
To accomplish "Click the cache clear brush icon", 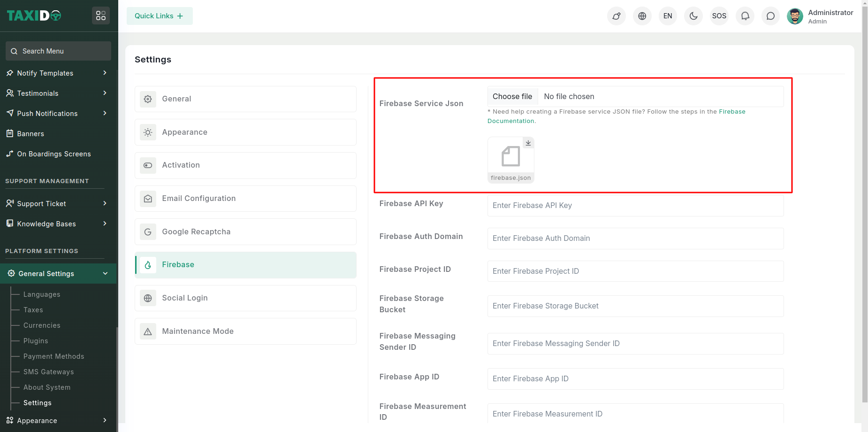I will [x=617, y=16].
